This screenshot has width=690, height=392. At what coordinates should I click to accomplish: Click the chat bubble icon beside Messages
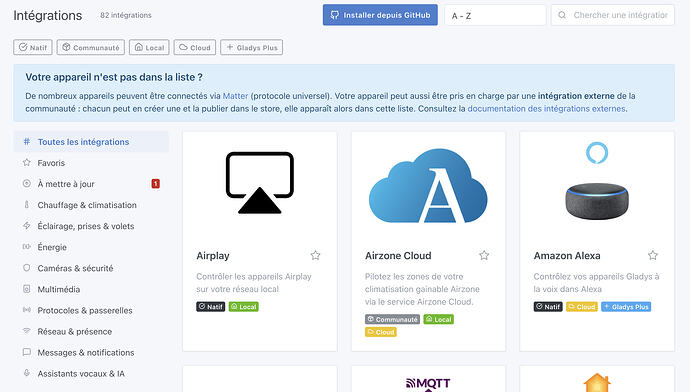click(27, 352)
